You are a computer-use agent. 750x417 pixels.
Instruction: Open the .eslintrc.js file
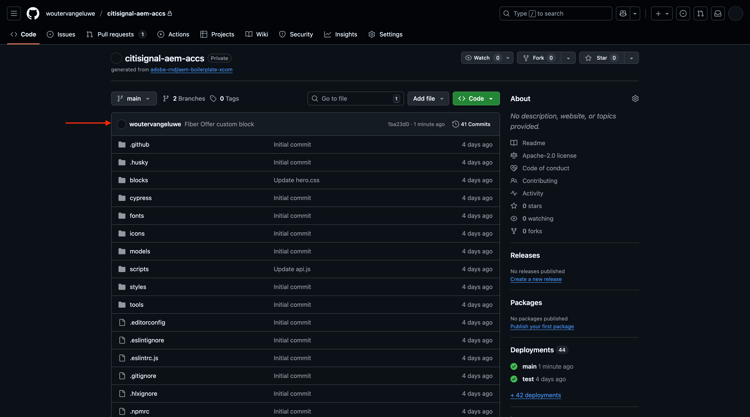(144, 358)
